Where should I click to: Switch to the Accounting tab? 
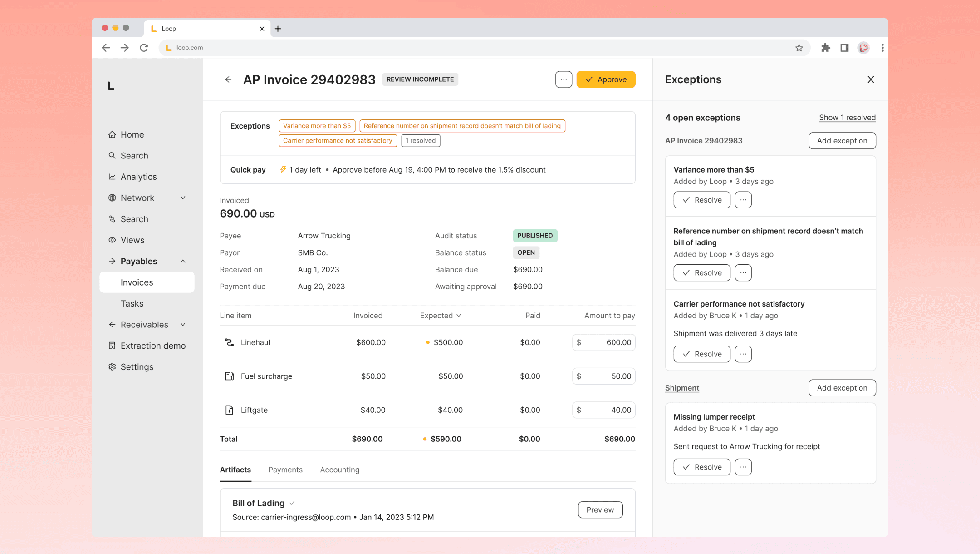339,470
